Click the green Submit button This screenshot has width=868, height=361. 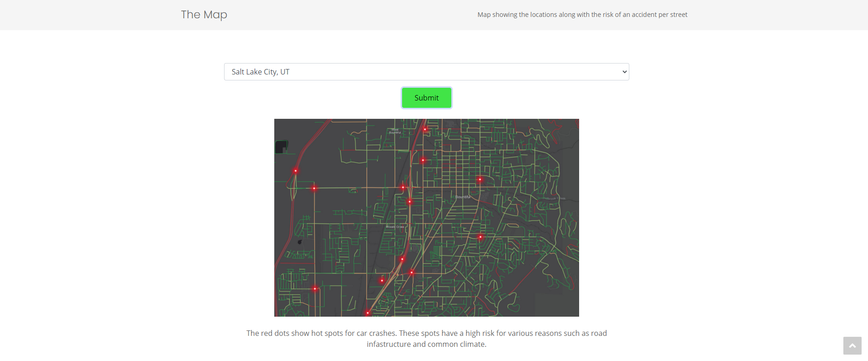coord(426,98)
